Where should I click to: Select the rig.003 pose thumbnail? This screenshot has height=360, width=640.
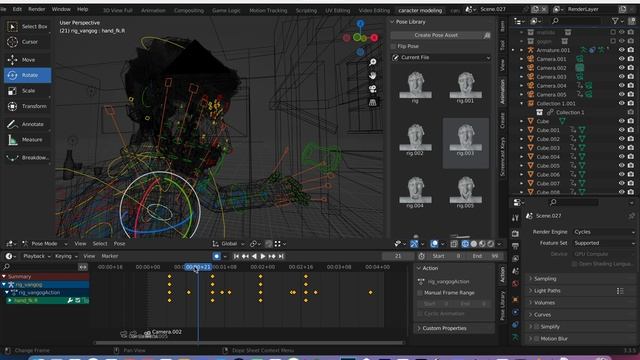coord(466,143)
